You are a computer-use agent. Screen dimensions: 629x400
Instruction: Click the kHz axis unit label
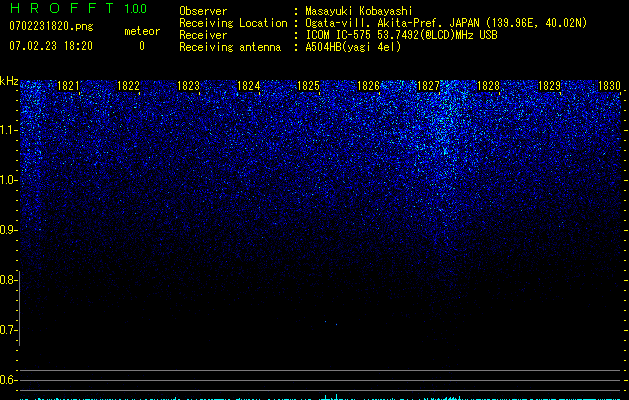(9, 81)
